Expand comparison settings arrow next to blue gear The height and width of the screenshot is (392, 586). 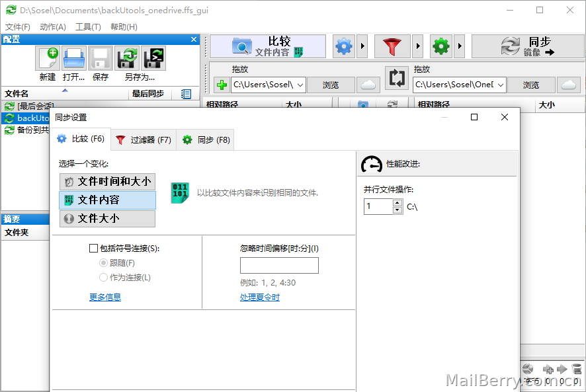tap(362, 46)
